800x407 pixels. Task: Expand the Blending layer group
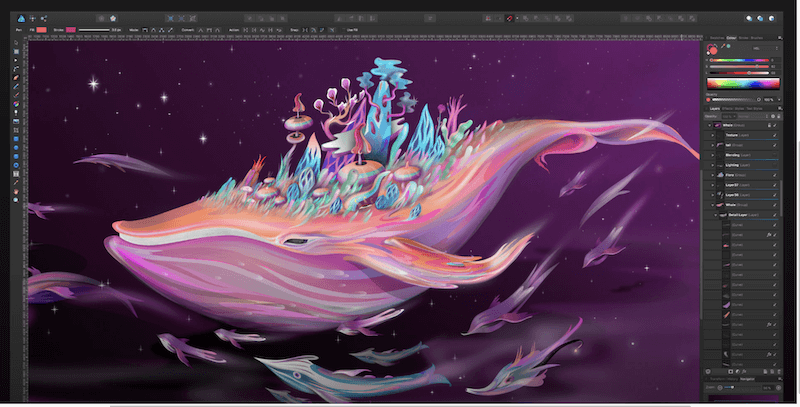coord(713,156)
